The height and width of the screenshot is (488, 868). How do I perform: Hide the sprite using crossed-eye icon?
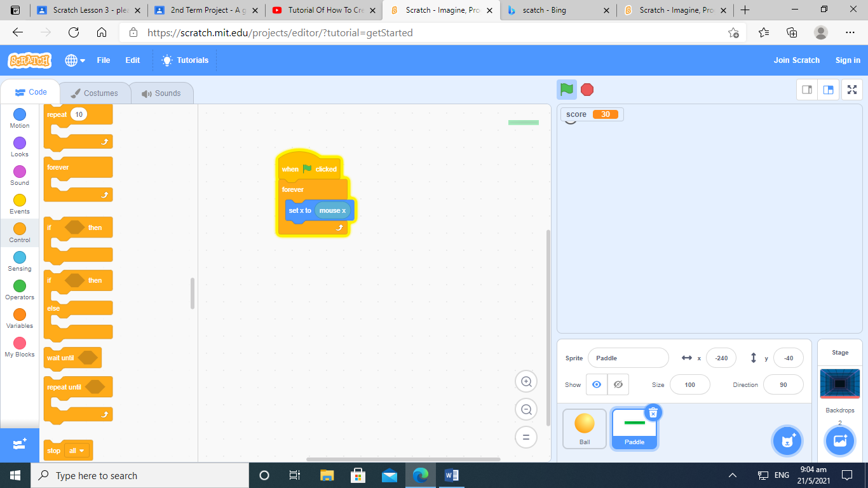click(618, 384)
